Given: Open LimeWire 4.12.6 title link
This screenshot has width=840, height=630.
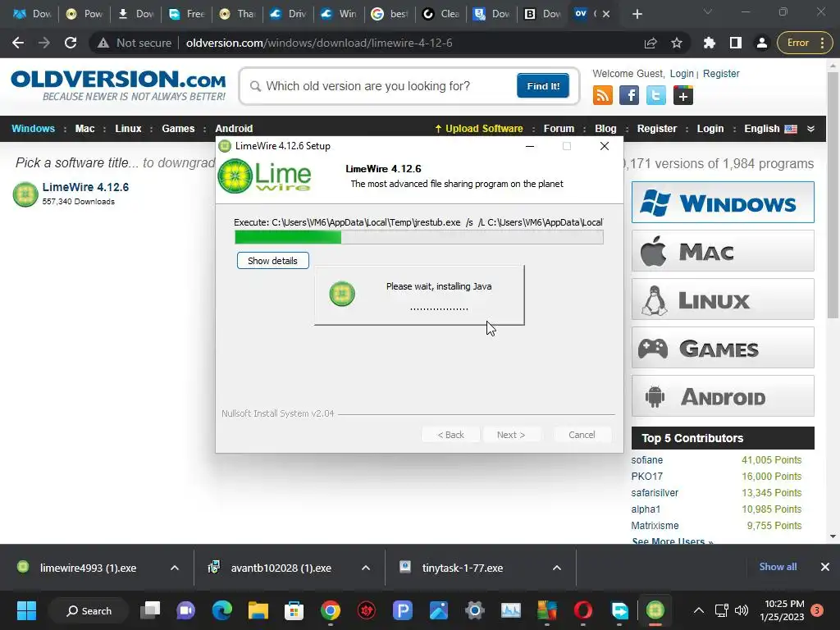Looking at the screenshot, I should (85, 187).
